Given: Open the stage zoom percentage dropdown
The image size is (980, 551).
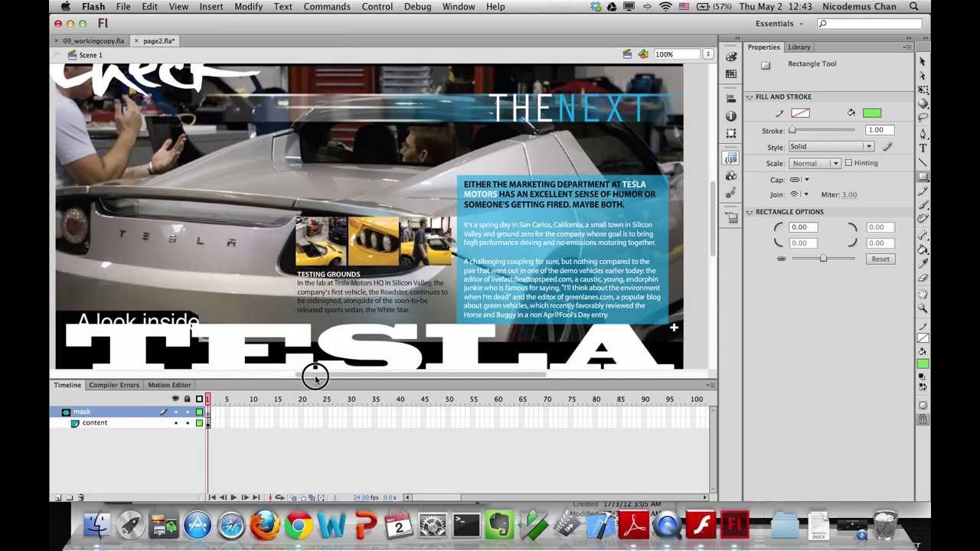Looking at the screenshot, I should [x=708, y=54].
